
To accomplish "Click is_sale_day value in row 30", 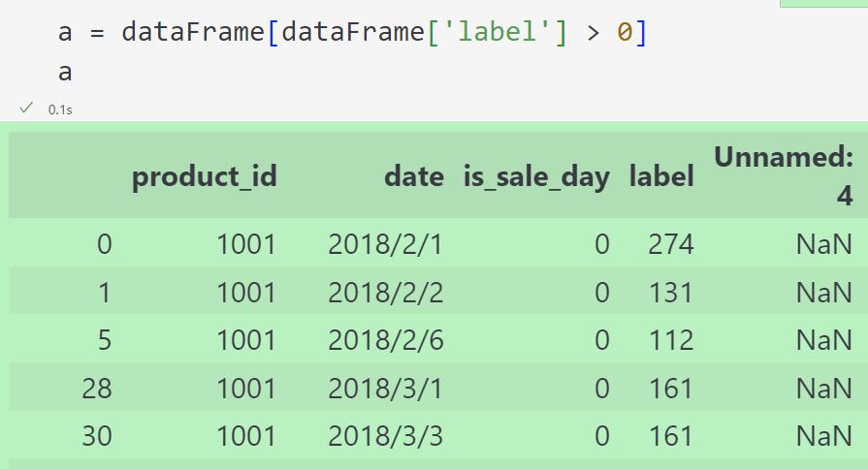I will [x=602, y=436].
